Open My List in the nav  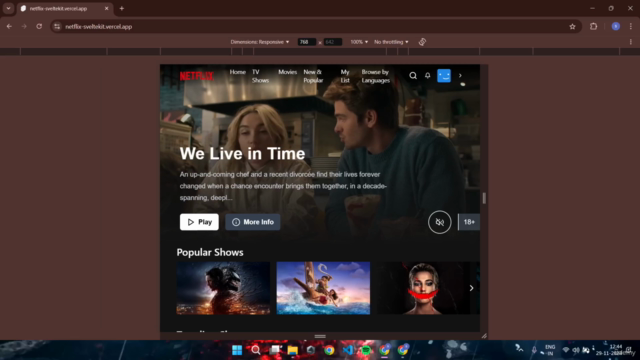[x=345, y=76]
